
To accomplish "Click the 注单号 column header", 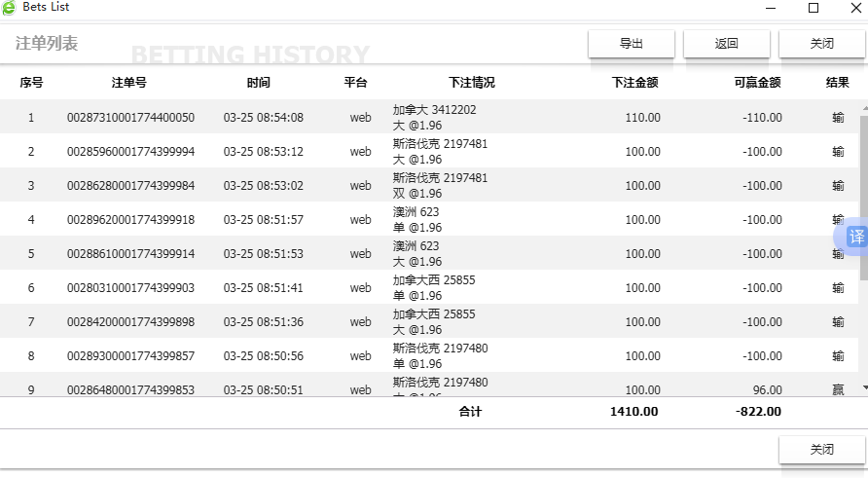I will click(x=129, y=83).
